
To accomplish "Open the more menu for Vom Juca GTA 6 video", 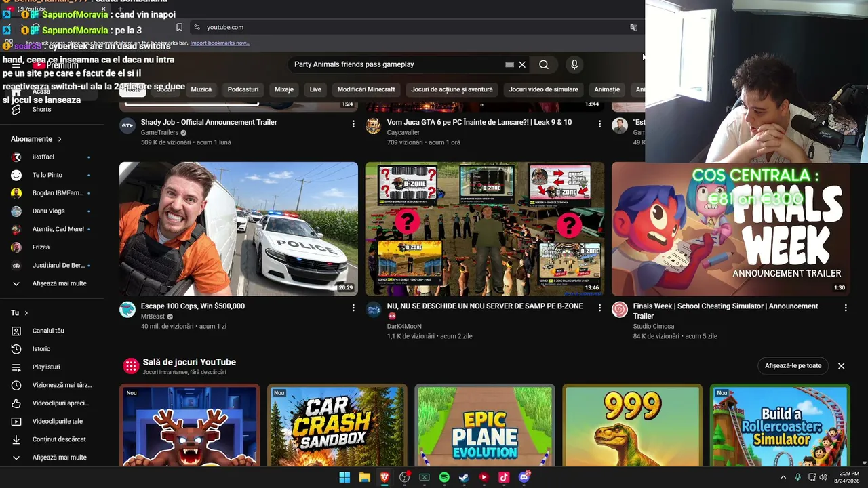I will tap(599, 124).
